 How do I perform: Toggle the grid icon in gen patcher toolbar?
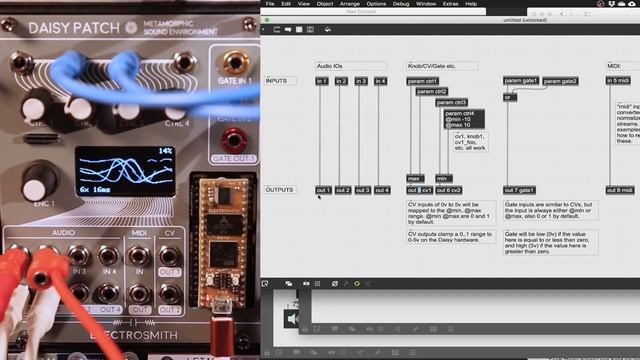318,283
